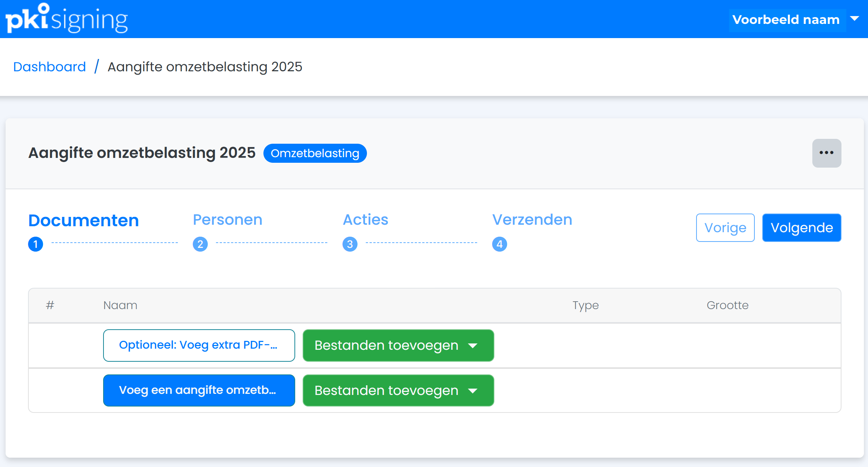This screenshot has width=868, height=467.
Task: Click the Aangifte omzetbelasting 2025 breadcrumb text
Action: [205, 67]
